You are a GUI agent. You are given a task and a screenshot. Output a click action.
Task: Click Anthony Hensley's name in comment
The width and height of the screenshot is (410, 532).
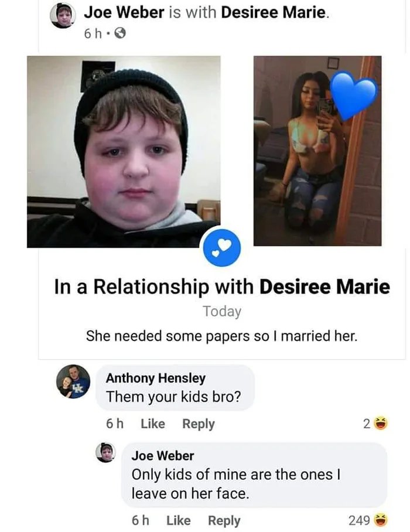156,378
